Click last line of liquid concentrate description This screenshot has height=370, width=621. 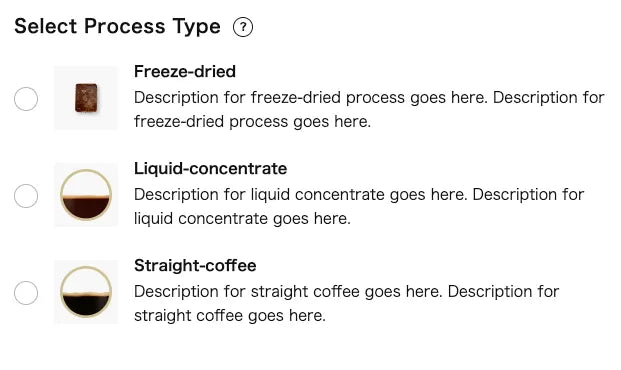point(242,219)
